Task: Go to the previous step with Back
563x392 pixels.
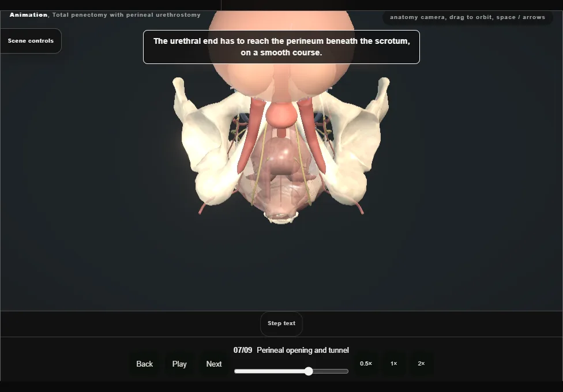Action: click(145, 364)
